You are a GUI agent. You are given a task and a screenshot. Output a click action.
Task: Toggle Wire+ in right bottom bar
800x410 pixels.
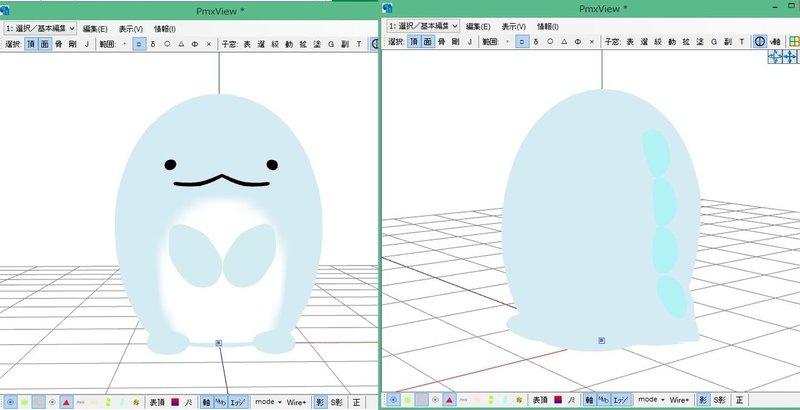[x=679, y=400]
